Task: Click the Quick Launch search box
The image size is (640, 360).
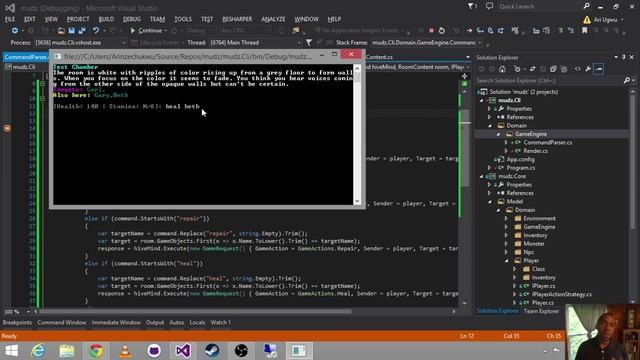Action: point(538,6)
